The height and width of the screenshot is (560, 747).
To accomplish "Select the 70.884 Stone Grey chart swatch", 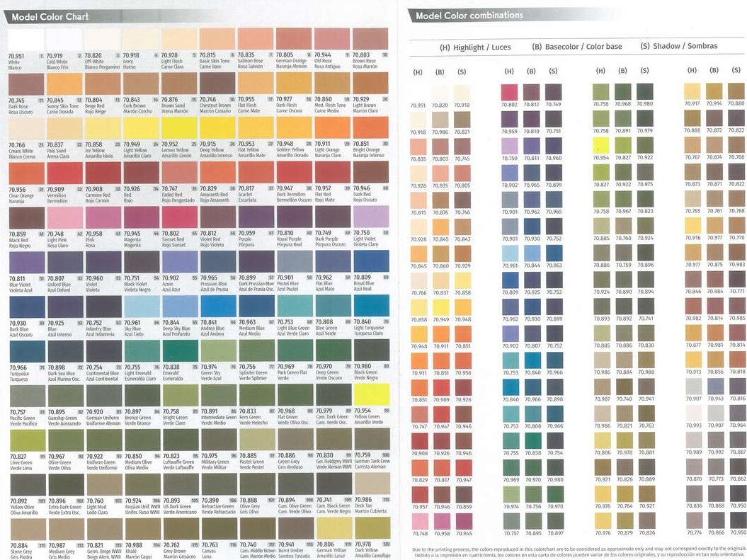I will point(28,529).
